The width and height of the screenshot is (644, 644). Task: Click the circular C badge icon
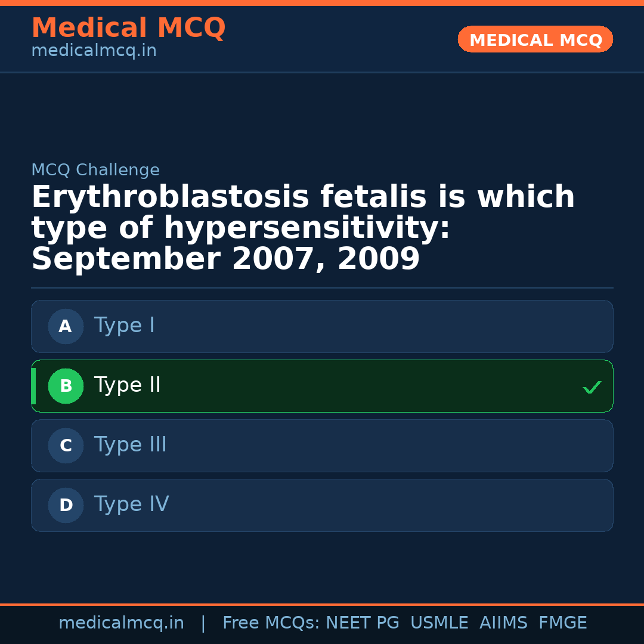coord(66,445)
